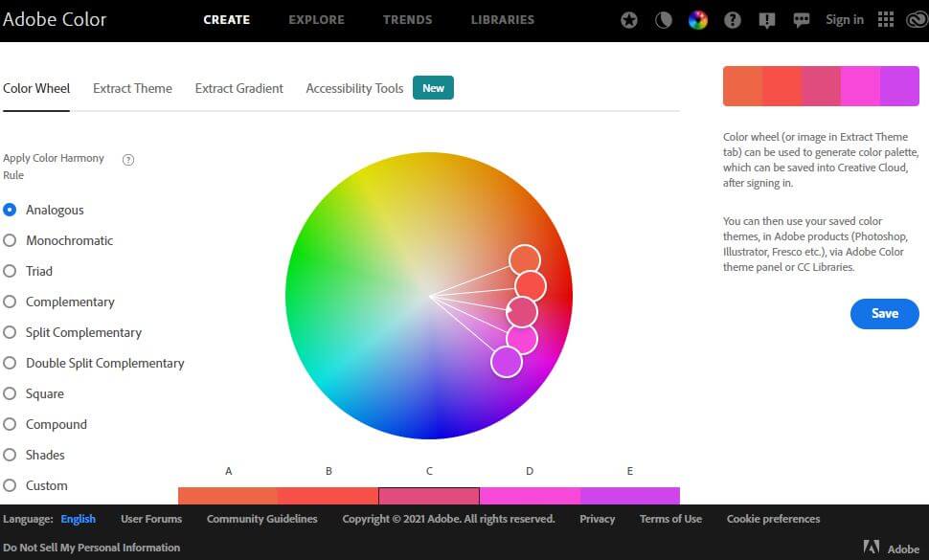
Task: Click the purple wheel handle
Action: [x=507, y=362]
